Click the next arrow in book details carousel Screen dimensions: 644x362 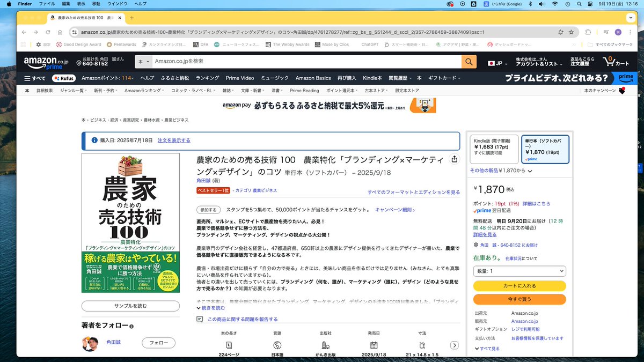tap(454, 345)
